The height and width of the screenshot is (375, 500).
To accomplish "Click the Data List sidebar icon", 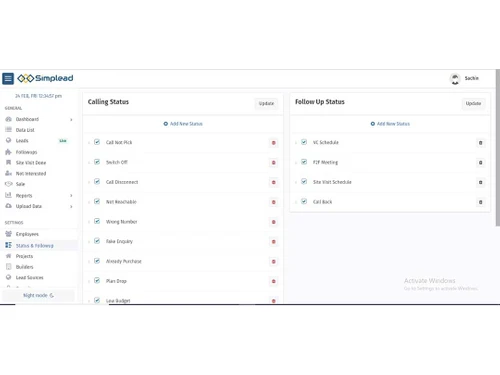I will (x=9, y=130).
